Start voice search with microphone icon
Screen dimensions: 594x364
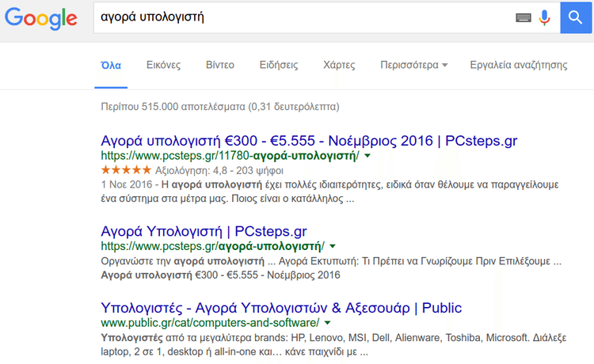click(x=544, y=17)
